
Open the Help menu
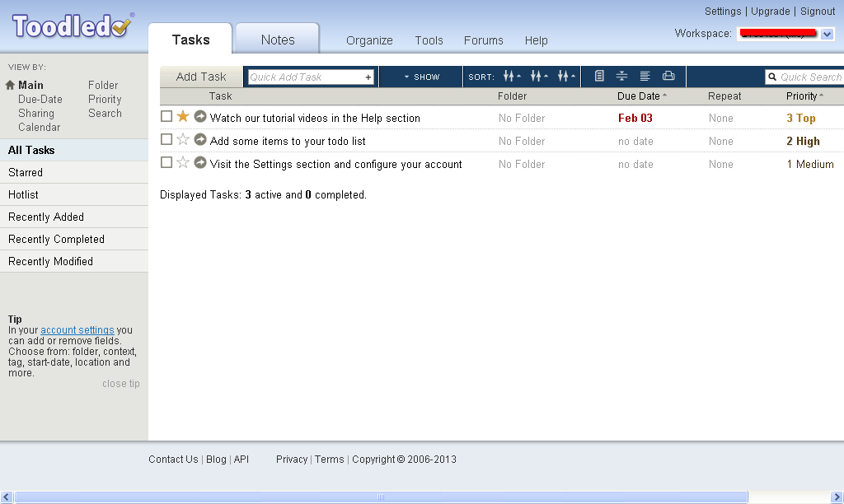tap(536, 41)
